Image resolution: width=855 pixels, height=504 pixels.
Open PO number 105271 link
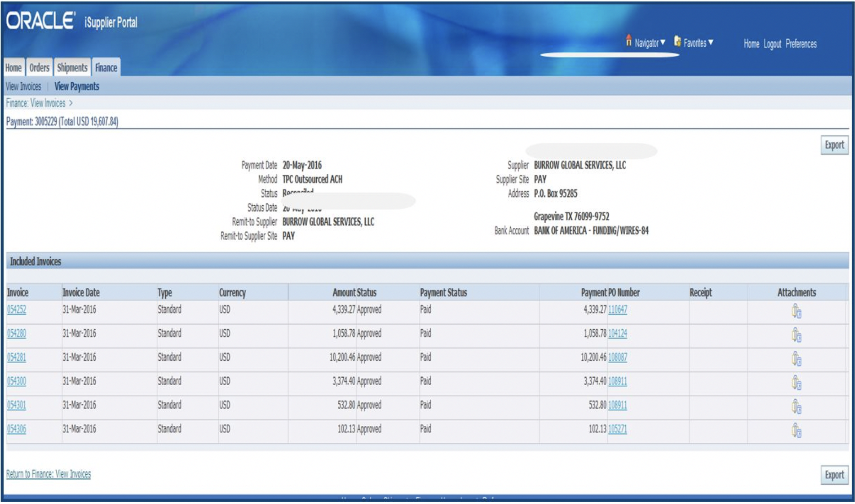(617, 429)
